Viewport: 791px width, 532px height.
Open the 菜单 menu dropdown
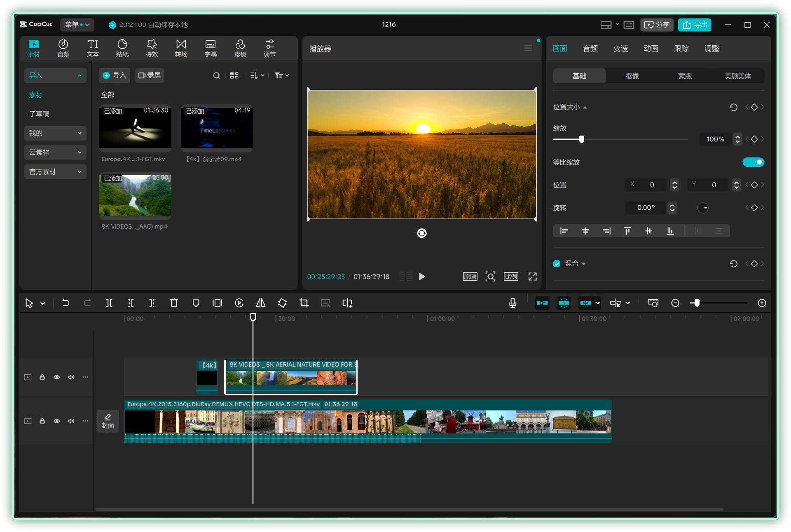coord(77,25)
